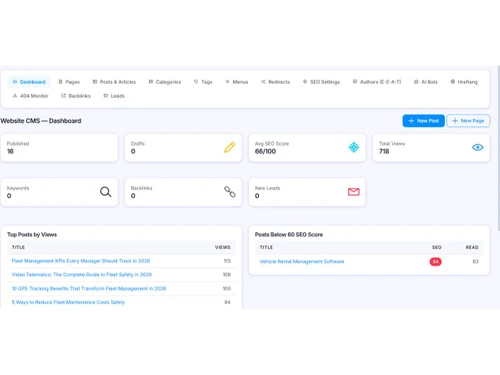Open the SEO Settings tab
Screen dimensions: 500x375
point(321,82)
